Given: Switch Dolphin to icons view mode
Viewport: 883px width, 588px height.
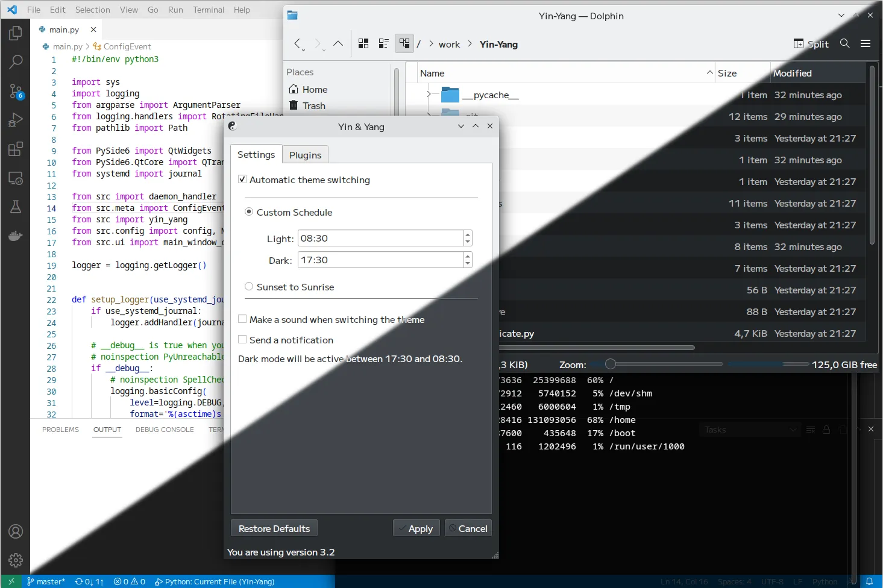Looking at the screenshot, I should tap(363, 44).
